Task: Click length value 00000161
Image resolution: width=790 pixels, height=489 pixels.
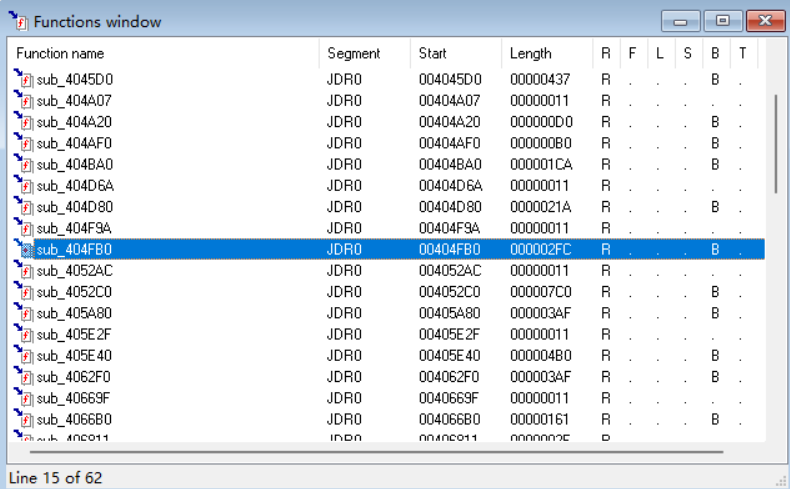Action: coord(539,420)
